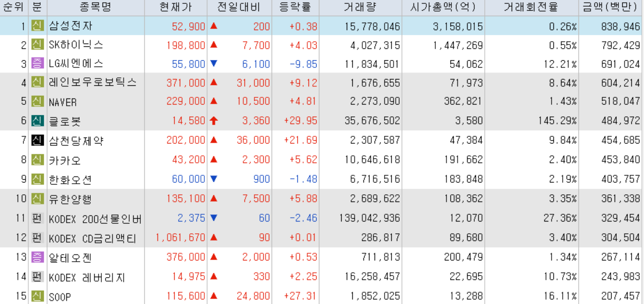Screen dimensions: 644x304
Task: Sort by the 전일대비 column header
Action: [240, 7]
